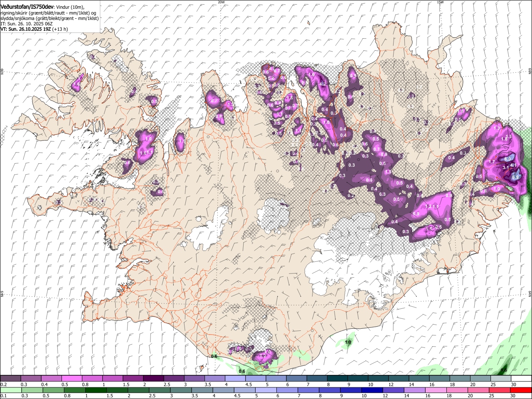Select the darkest purple swatch in the snow legend

[x=153, y=378]
